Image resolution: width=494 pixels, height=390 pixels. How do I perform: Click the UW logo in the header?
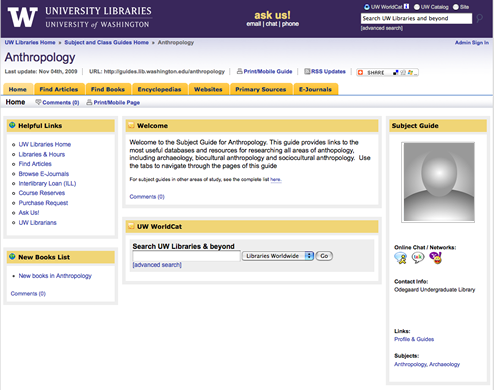coord(23,17)
